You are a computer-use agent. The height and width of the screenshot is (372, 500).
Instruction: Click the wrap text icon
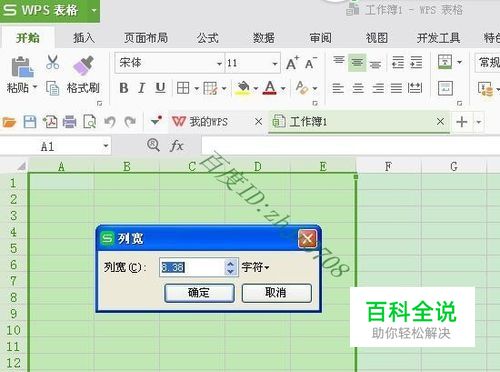click(445, 88)
